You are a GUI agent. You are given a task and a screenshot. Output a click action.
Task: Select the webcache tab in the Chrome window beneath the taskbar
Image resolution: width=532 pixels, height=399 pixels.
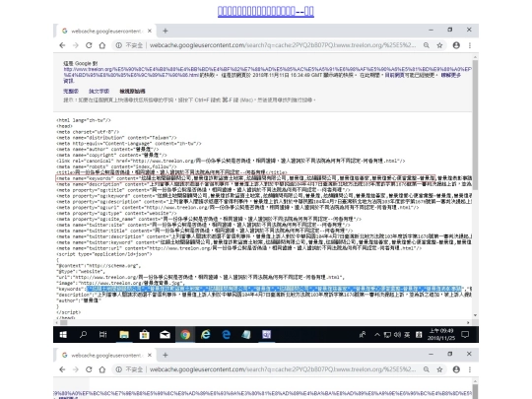105,355
